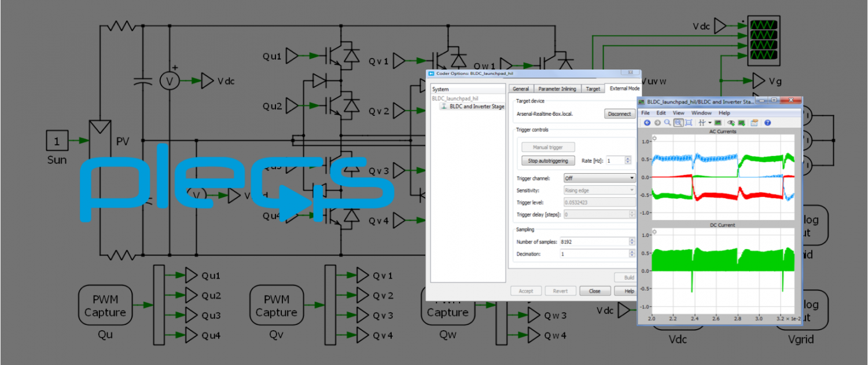Click Stop autotriggering button
Image resolution: width=868 pixels, height=365 pixels.
pos(548,160)
